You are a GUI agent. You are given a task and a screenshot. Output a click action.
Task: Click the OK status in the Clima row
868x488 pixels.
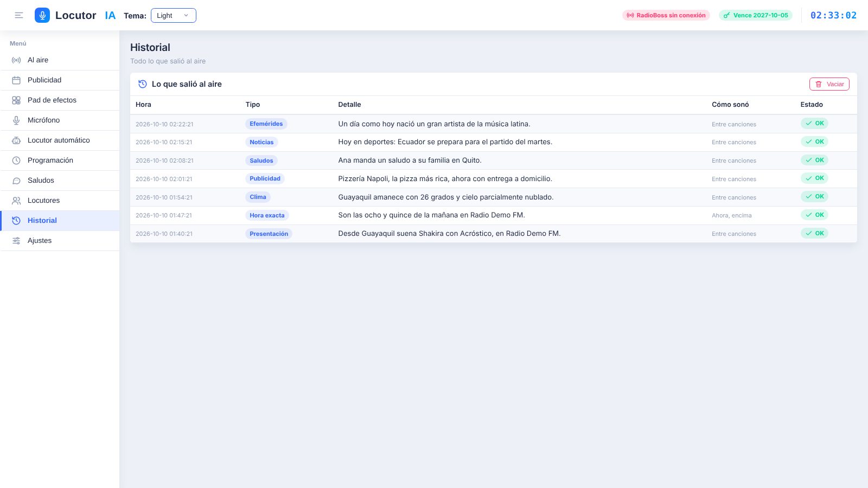[814, 196]
